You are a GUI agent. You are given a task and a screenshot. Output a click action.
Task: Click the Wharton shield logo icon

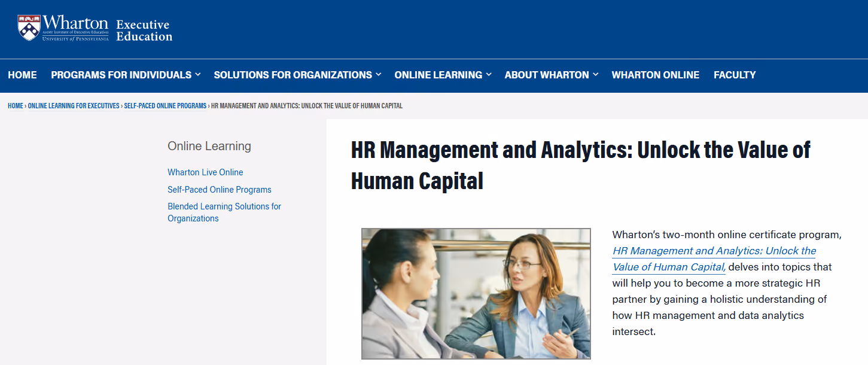click(29, 28)
